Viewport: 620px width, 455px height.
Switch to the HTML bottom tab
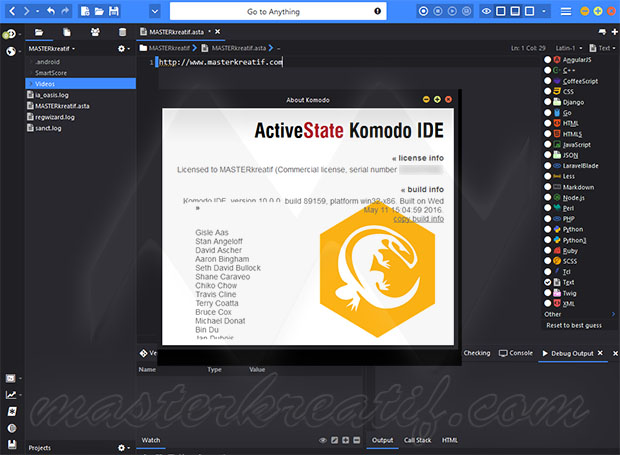pyautogui.click(x=450, y=440)
